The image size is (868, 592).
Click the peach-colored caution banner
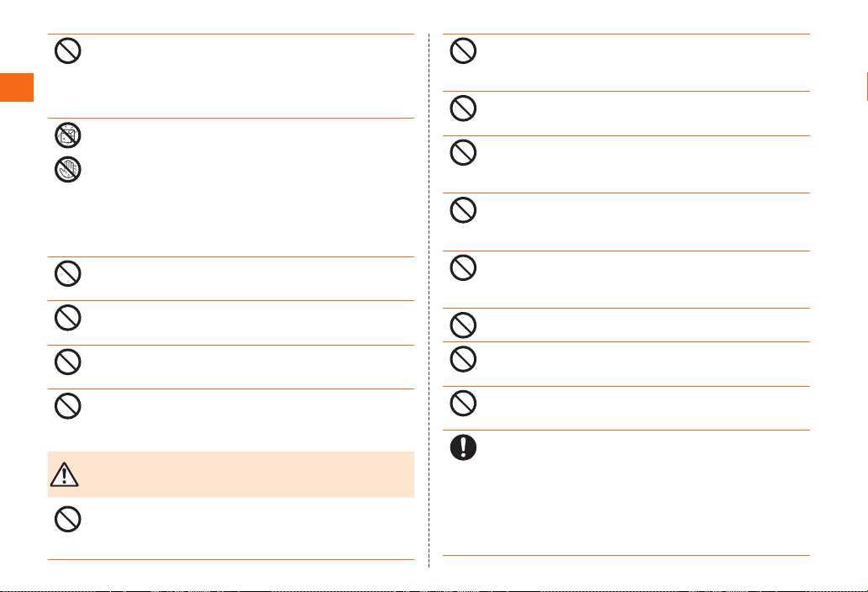pyautogui.click(x=231, y=474)
